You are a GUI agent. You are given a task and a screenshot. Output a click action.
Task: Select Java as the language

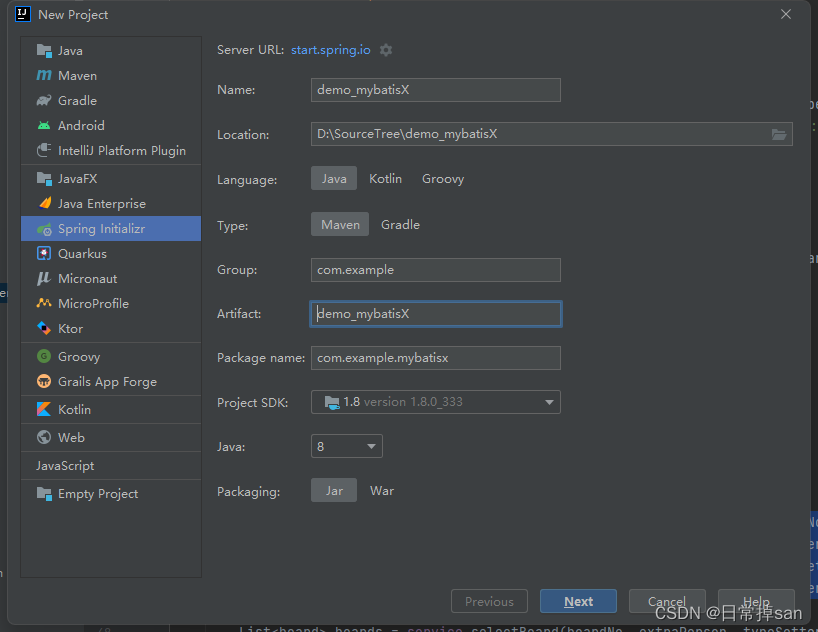click(334, 178)
